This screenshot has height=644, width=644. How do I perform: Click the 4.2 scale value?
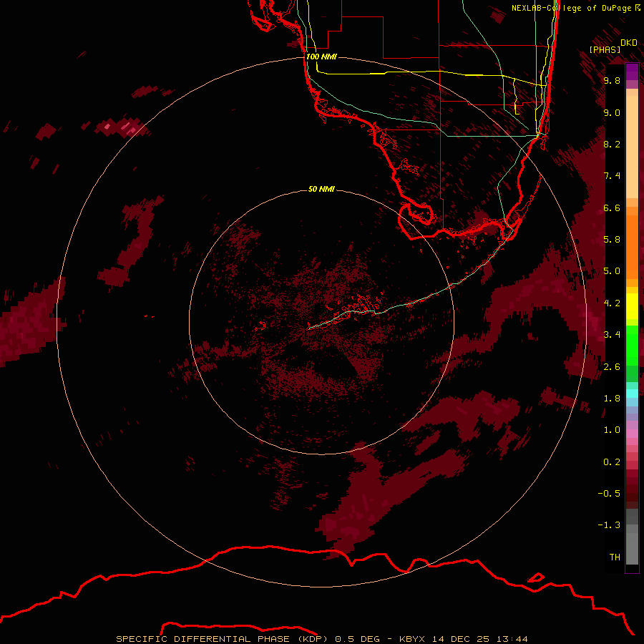612,303
